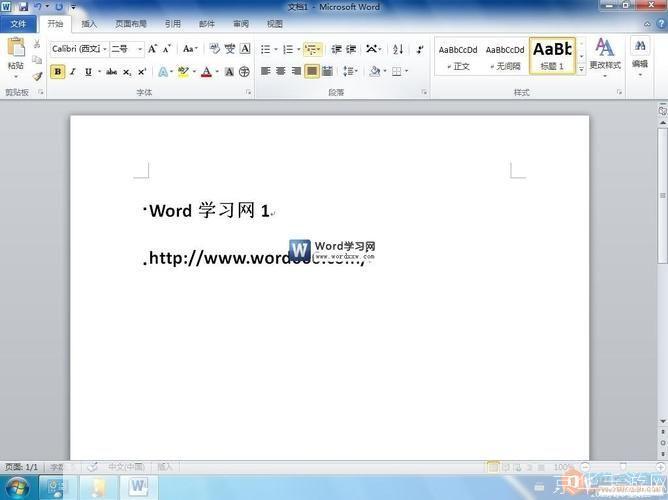
Task: Toggle Underline formatting
Action: [x=88, y=72]
